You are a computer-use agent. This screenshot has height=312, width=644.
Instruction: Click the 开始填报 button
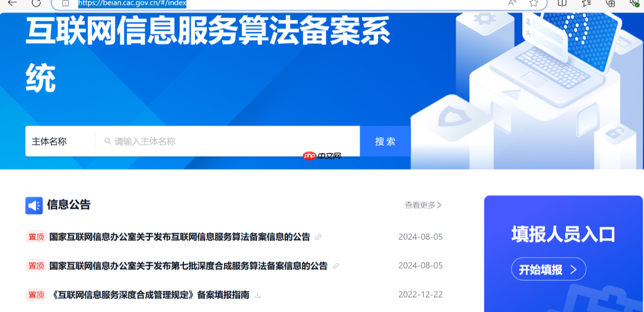pyautogui.click(x=549, y=269)
